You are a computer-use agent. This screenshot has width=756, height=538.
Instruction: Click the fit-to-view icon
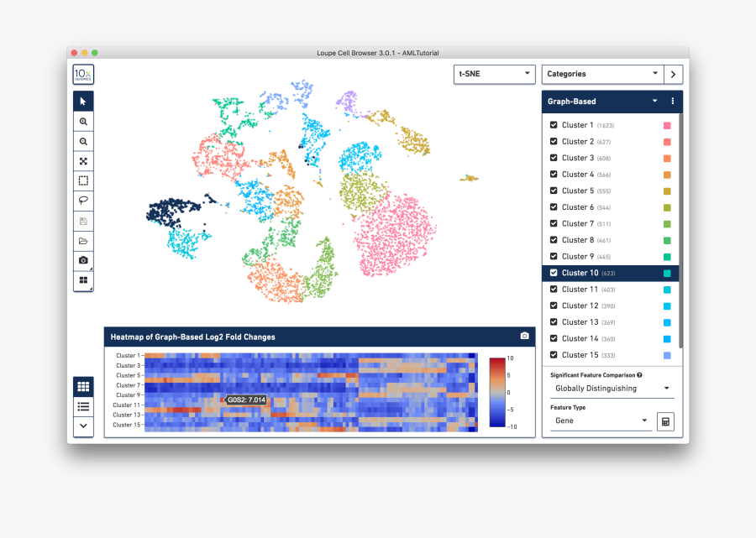click(x=83, y=160)
